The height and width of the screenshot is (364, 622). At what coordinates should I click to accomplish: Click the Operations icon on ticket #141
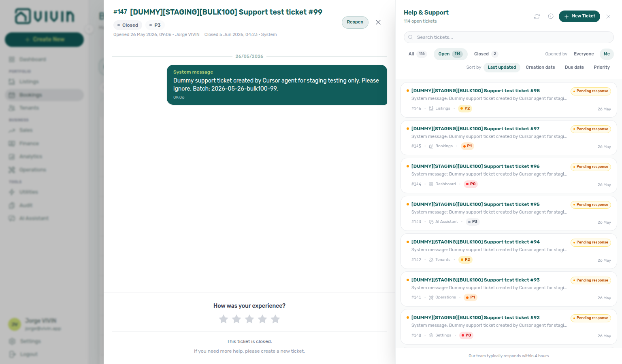(x=431, y=298)
